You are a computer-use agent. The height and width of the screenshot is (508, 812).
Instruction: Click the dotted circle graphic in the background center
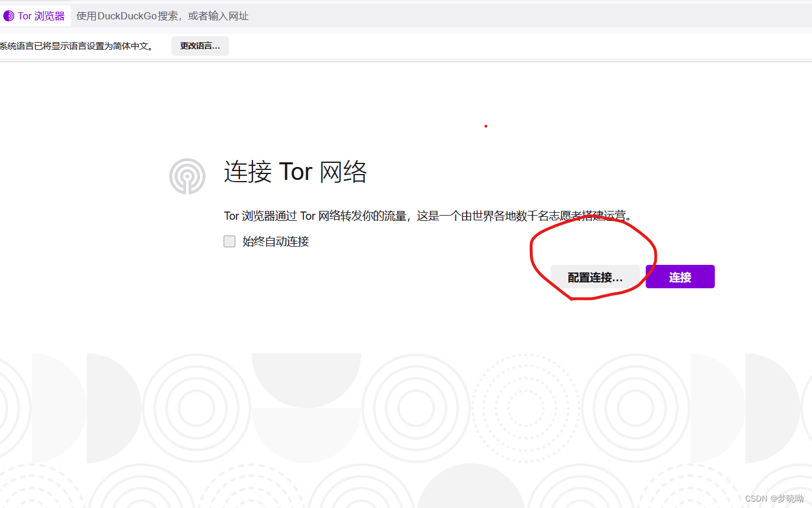[525, 407]
